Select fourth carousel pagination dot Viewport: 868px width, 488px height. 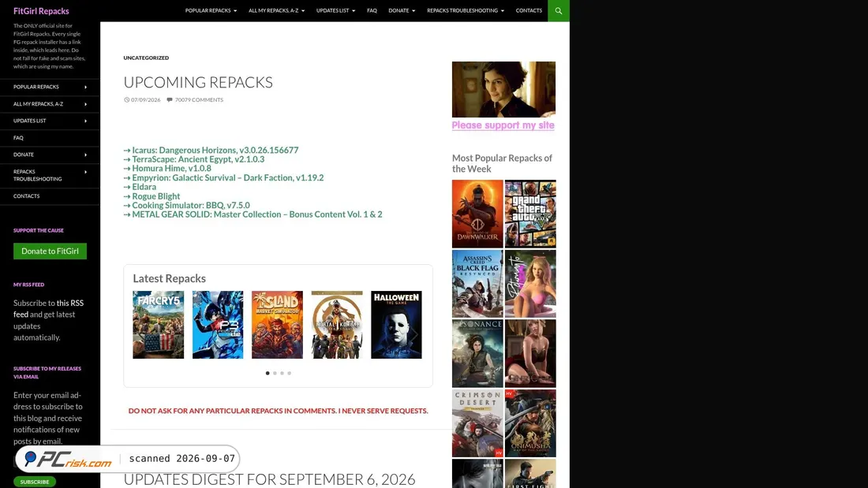(289, 373)
